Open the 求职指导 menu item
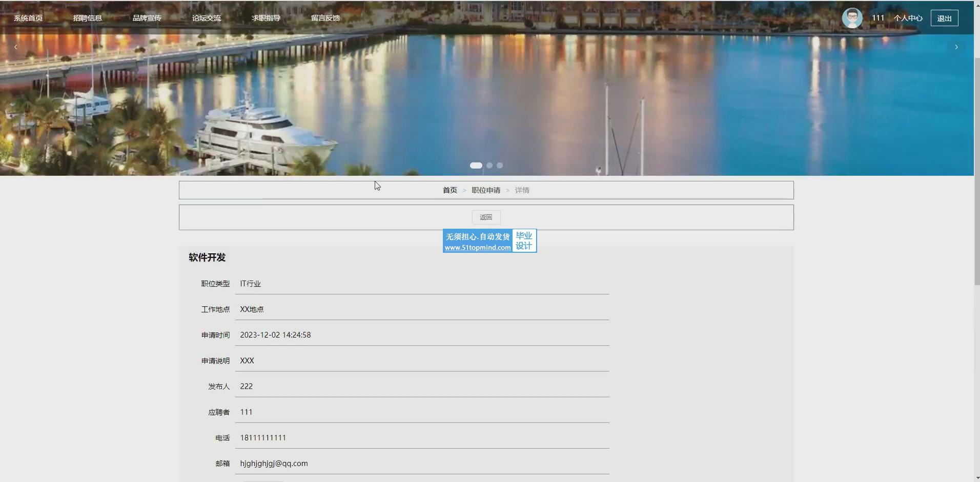980x482 pixels. click(x=266, y=18)
